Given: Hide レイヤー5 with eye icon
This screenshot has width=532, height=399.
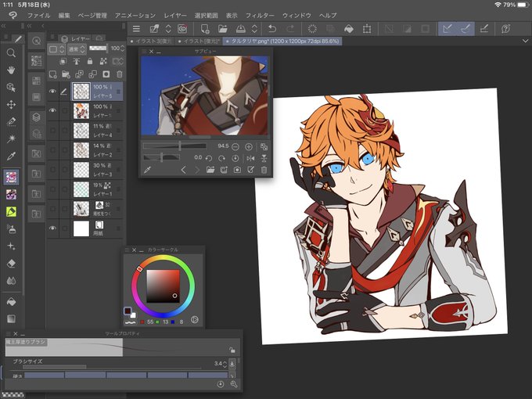Looking at the screenshot, I should coord(52,91).
